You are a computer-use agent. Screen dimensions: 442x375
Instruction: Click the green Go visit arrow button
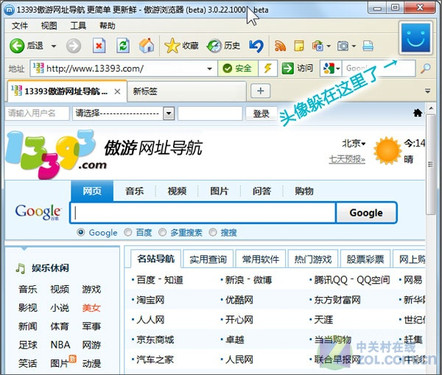[x=287, y=68]
